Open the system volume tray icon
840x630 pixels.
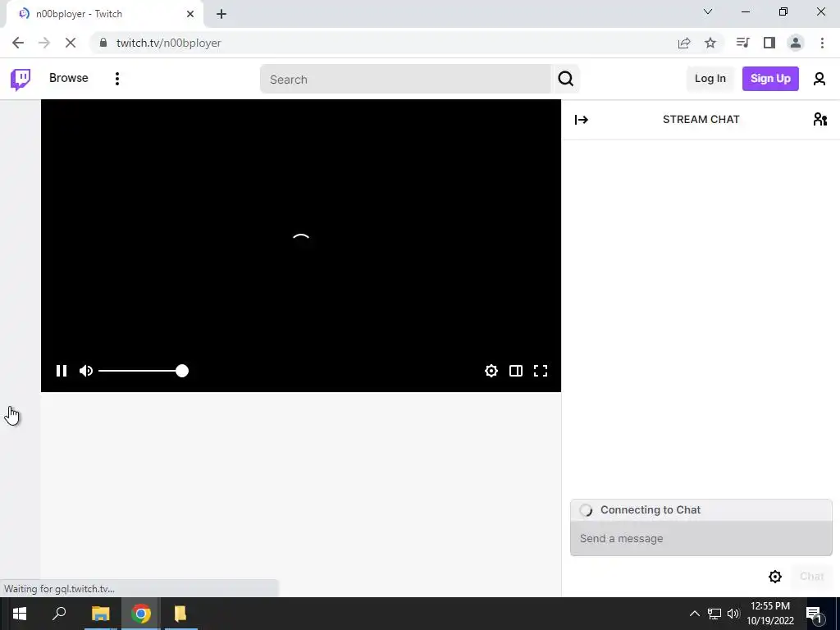pos(733,614)
